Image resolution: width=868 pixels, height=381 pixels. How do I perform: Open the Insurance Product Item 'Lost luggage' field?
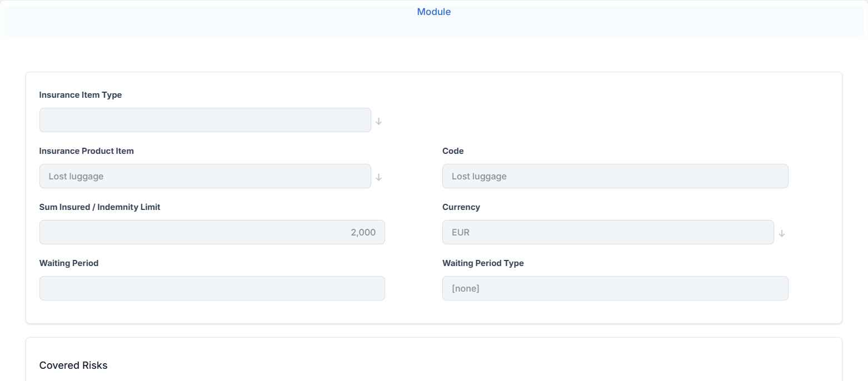205,176
